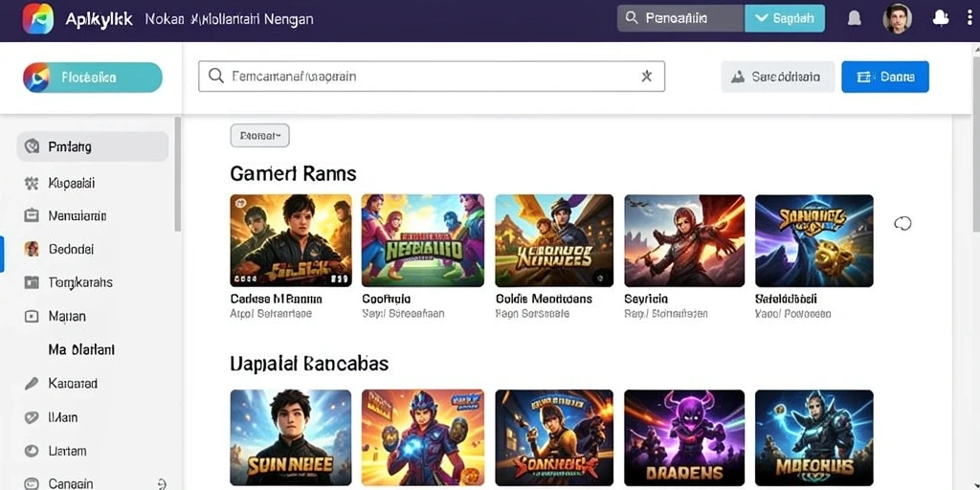Click the Coofiqula title text
The image size is (980, 490).
[387, 300]
